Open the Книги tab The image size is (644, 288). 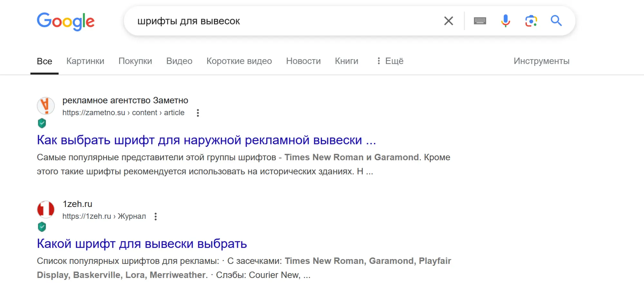(347, 61)
